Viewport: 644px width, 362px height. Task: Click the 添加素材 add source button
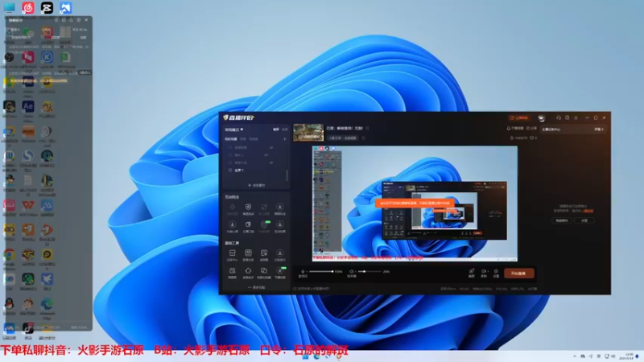coord(256,186)
